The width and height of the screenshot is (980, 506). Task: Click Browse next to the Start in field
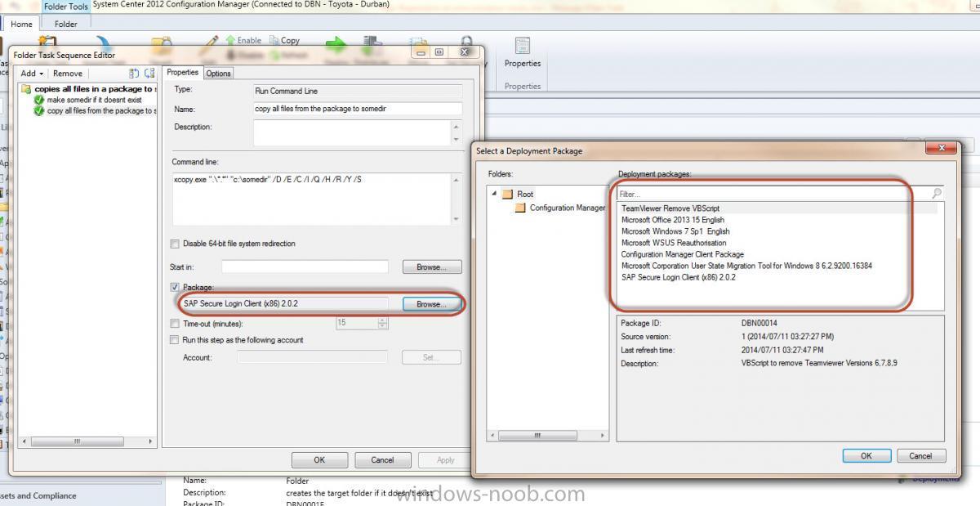pos(432,267)
